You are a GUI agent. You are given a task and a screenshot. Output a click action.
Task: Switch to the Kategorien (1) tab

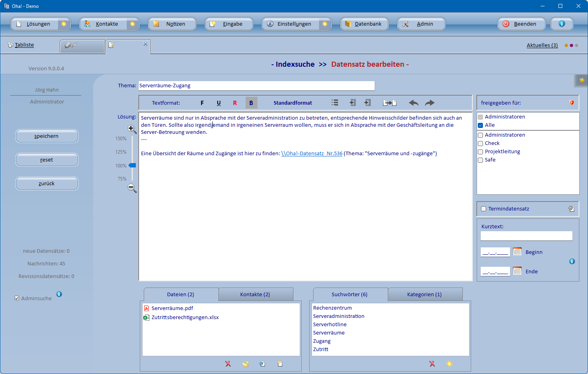point(425,294)
